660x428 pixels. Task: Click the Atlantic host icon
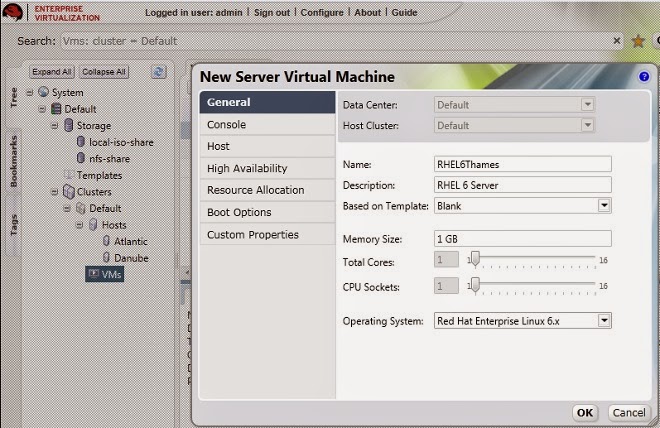(106, 241)
